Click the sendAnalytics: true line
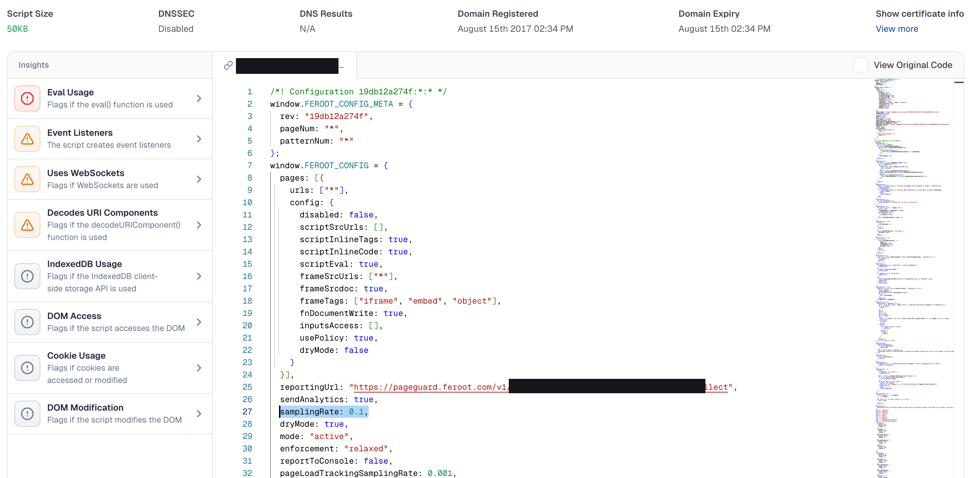This screenshot has width=980, height=478. pos(329,399)
